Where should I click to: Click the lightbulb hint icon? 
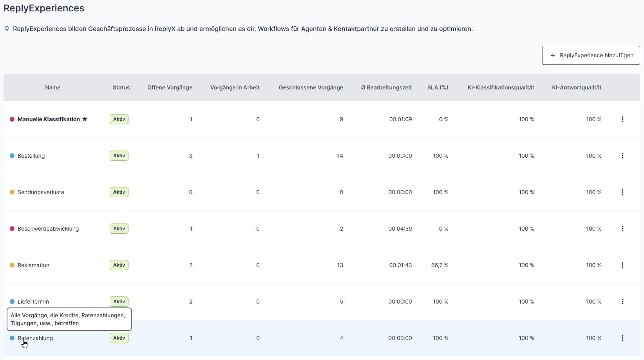(x=7, y=29)
